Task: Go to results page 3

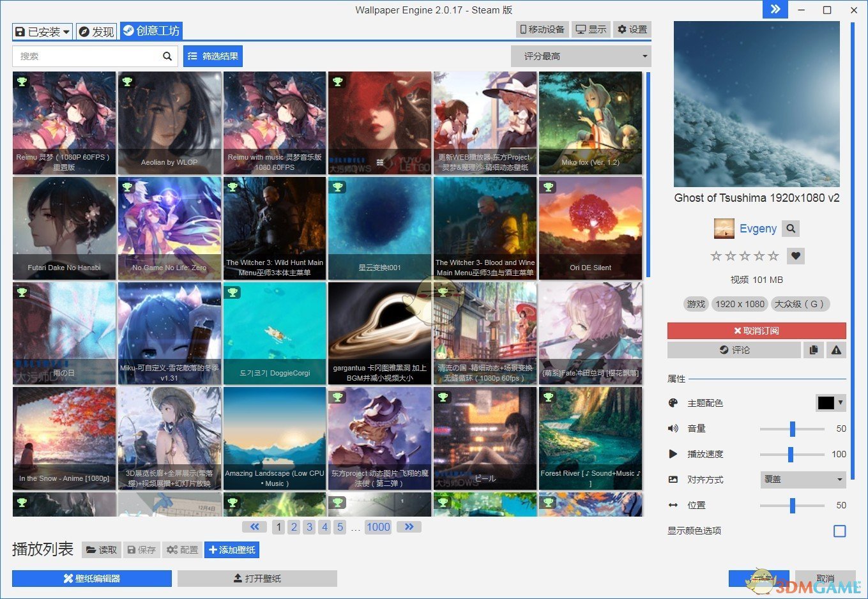Action: pyautogui.click(x=309, y=527)
